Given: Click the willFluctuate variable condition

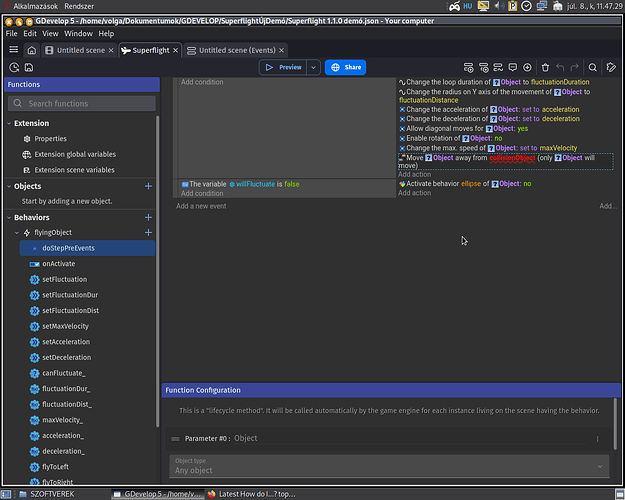Looking at the screenshot, I should 240,184.
